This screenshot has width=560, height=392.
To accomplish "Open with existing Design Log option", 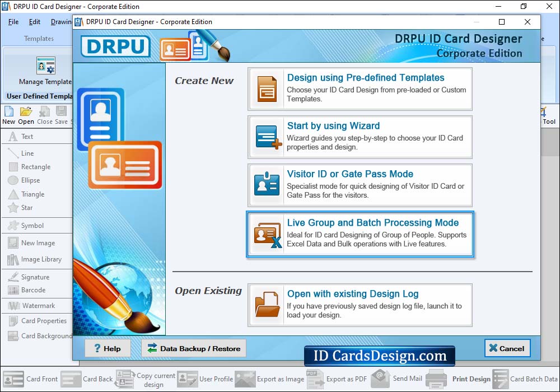I will coord(360,305).
